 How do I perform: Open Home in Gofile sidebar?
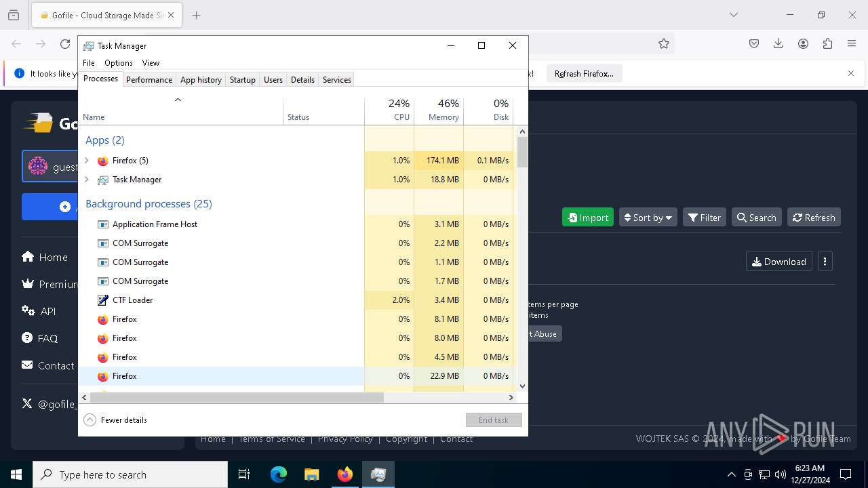45,257
